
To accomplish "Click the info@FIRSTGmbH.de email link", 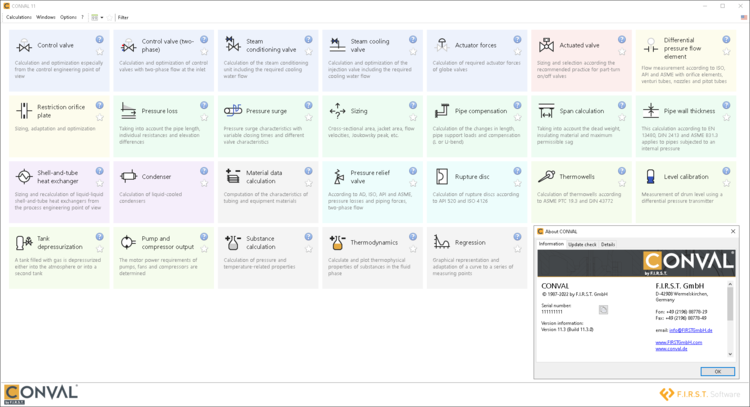I will pyautogui.click(x=689, y=330).
